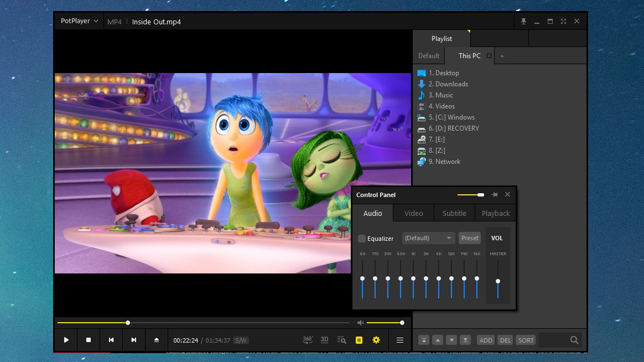644x362 pixels.
Task: Switch to the Audio tab in Control Panel
Action: (x=372, y=213)
